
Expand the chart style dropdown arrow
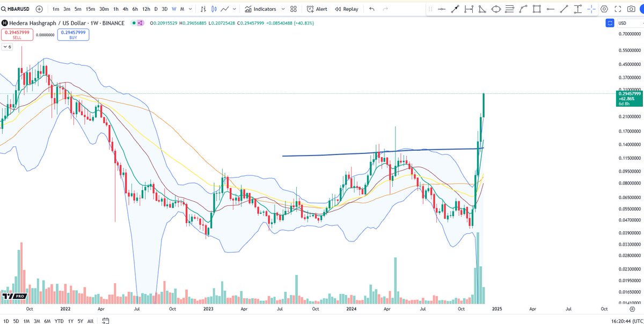click(x=235, y=9)
